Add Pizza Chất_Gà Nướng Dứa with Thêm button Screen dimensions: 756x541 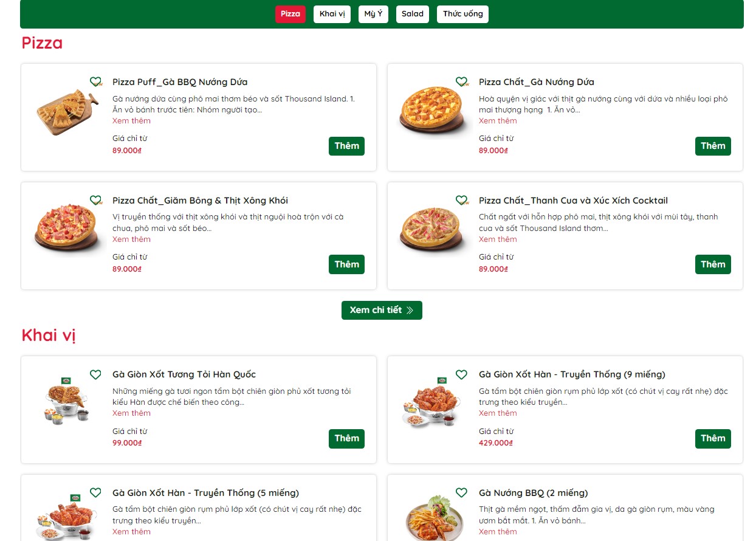pos(713,146)
